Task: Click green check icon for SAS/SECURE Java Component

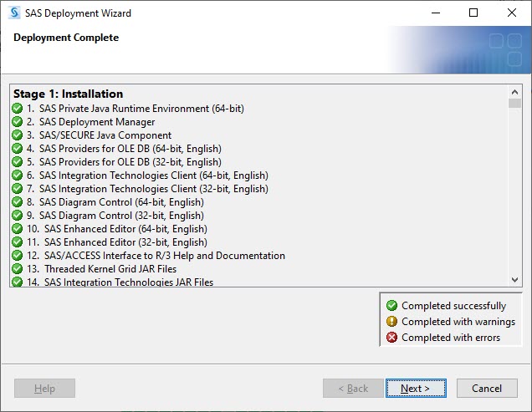Action: pos(17,135)
